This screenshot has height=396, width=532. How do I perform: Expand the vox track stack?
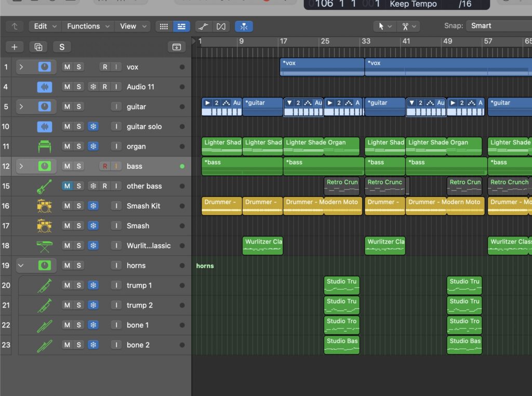click(x=21, y=67)
